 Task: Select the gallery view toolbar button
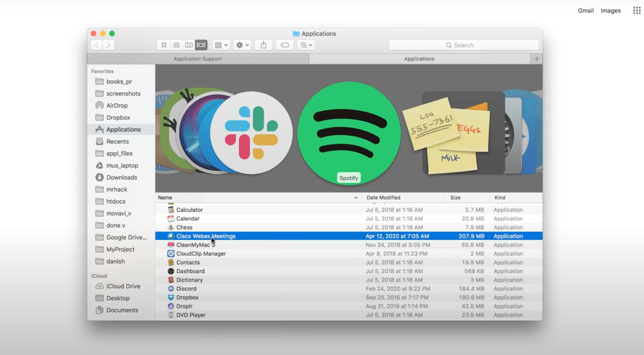(201, 45)
